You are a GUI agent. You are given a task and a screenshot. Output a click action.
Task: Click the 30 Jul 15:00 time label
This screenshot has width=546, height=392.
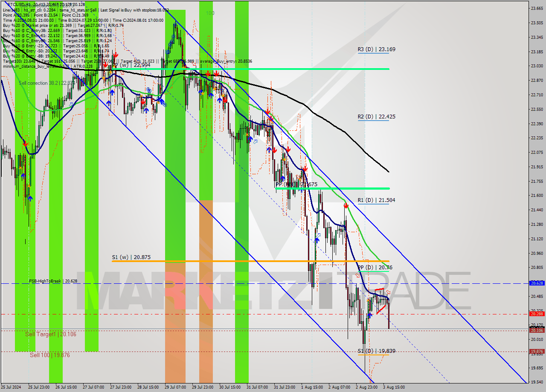point(229,387)
